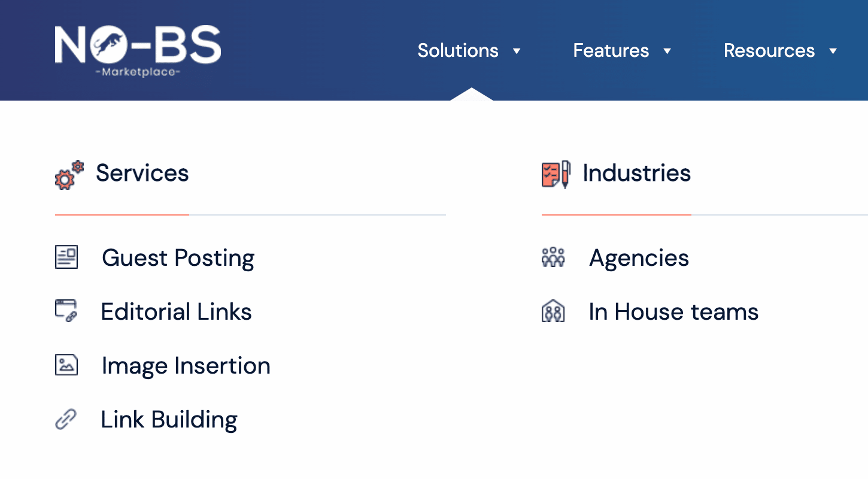Open the Resources menu item

coord(769,51)
